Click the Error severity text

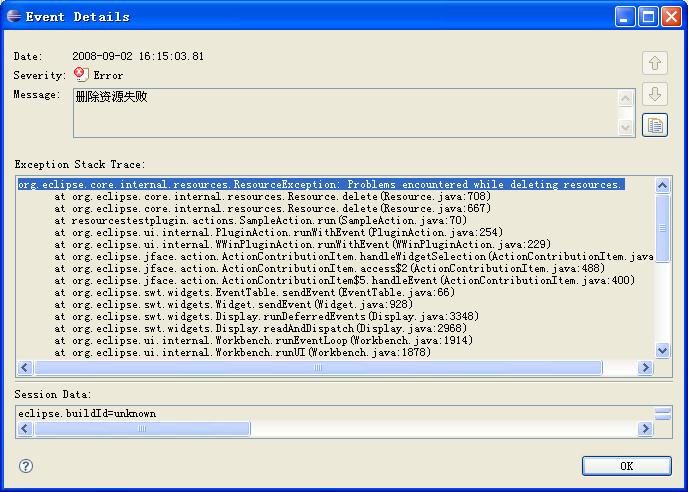tap(108, 75)
